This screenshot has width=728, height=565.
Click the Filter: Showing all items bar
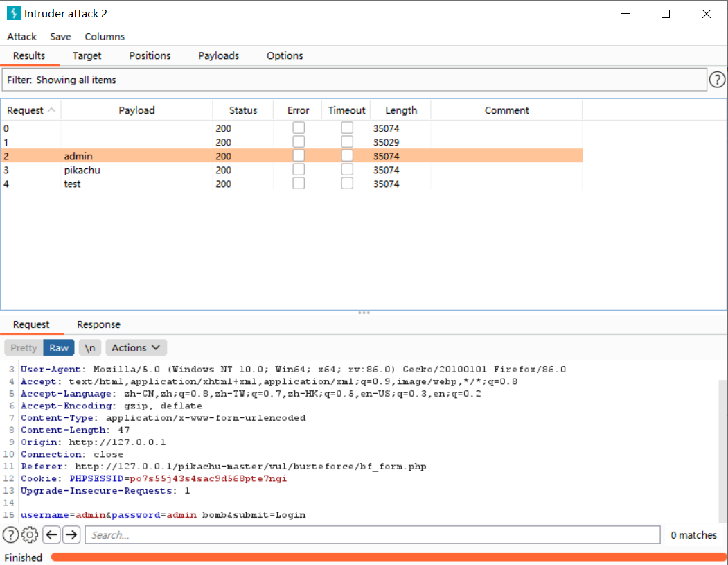coord(355,80)
